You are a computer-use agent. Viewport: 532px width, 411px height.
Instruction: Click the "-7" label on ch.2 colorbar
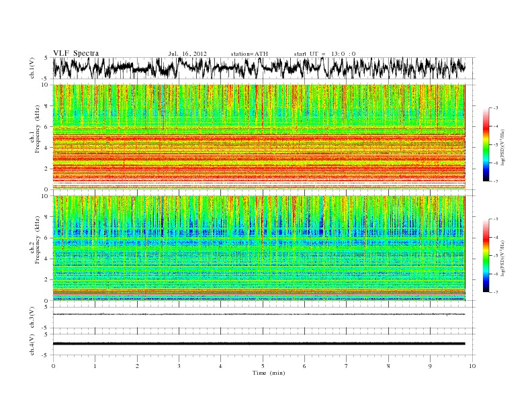(x=495, y=292)
